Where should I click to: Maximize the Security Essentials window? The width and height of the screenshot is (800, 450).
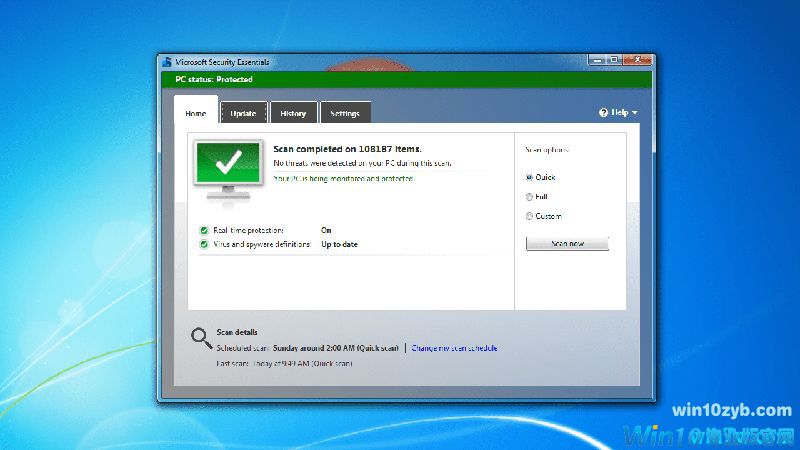(614, 60)
